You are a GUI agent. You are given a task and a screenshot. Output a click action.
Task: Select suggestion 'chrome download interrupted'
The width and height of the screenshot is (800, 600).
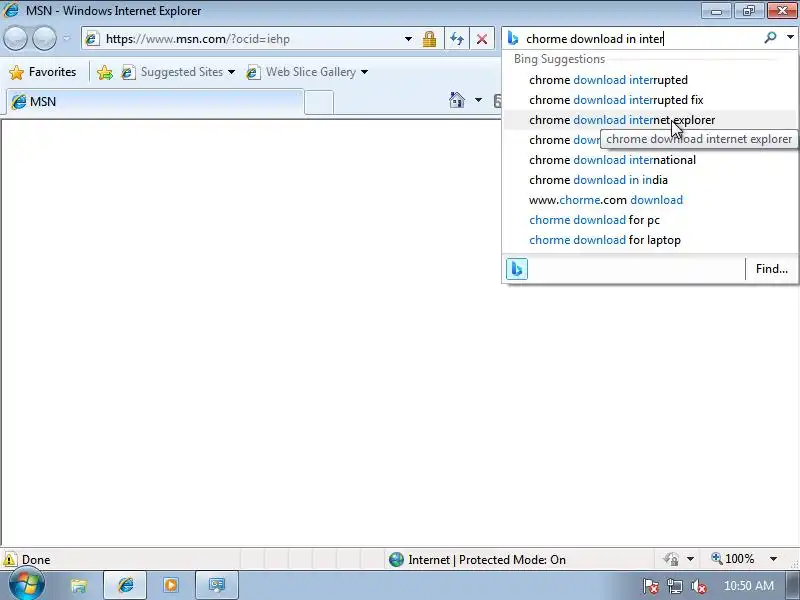pyautogui.click(x=649, y=80)
